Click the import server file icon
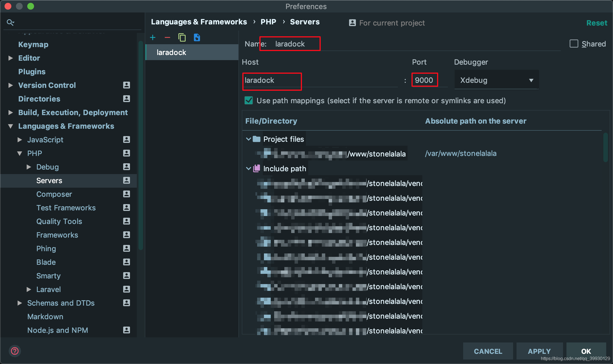 197,37
